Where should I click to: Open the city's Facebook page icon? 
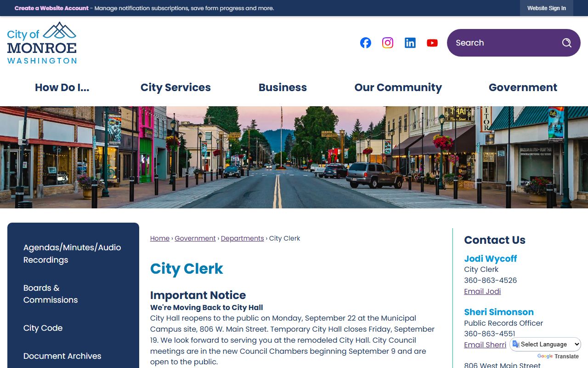pyautogui.click(x=366, y=43)
